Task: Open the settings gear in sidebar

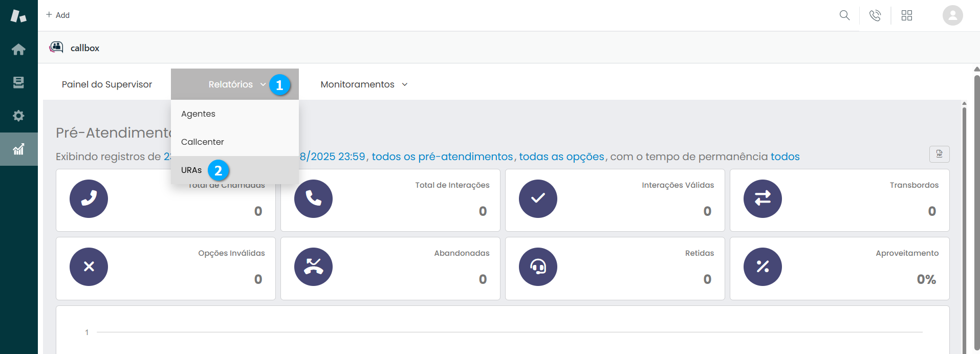Action: [18, 116]
